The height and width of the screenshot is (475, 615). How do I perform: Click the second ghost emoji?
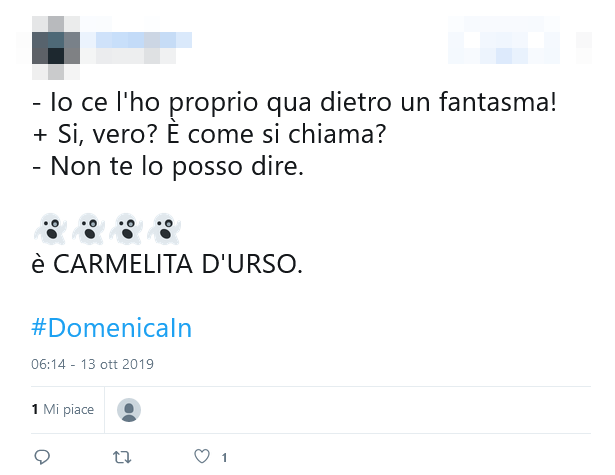pyautogui.click(x=88, y=229)
